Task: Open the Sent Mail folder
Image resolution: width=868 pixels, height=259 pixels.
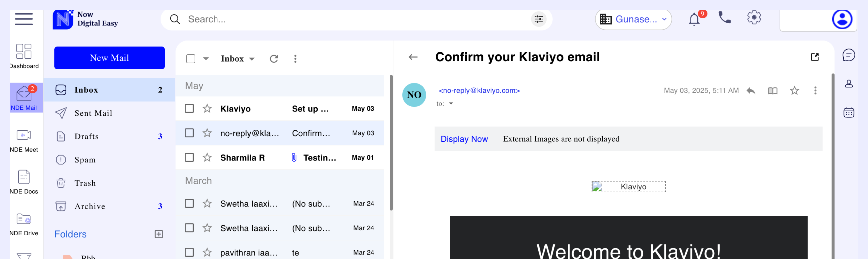Action: 109,113
